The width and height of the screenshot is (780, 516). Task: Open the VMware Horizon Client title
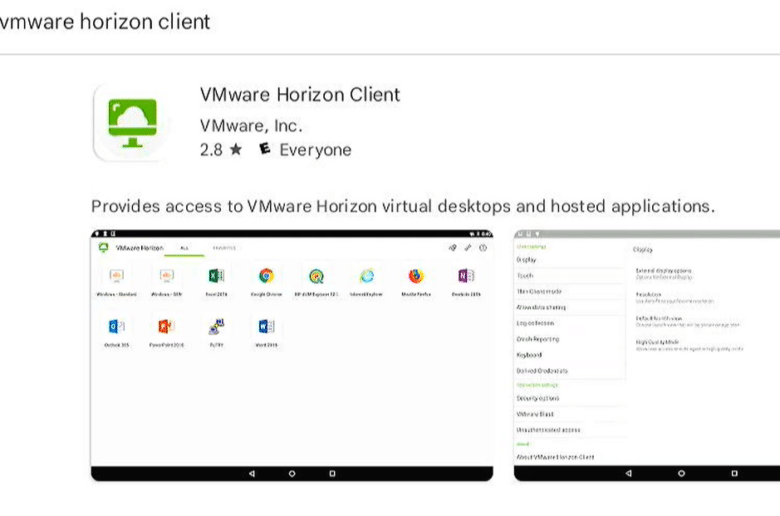tap(300, 95)
